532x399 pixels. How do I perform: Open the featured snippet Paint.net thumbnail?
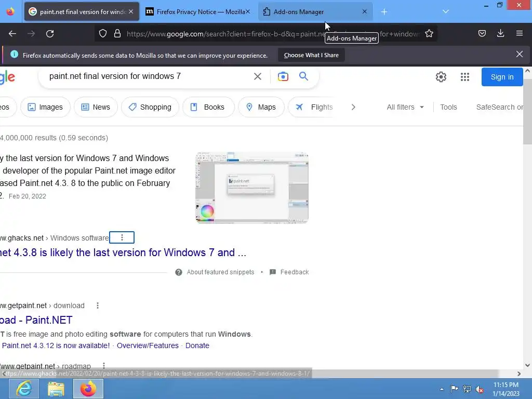pyautogui.click(x=252, y=187)
